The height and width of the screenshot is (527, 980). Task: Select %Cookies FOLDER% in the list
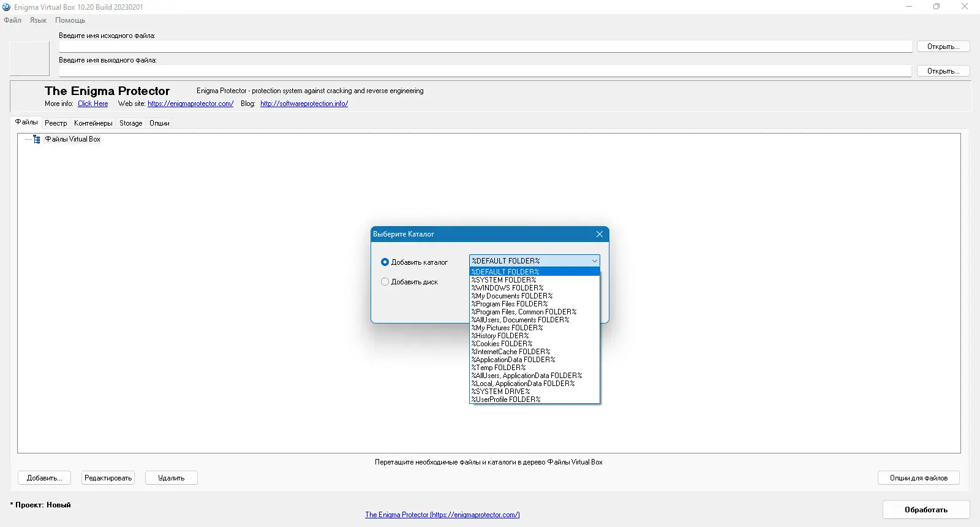534,344
